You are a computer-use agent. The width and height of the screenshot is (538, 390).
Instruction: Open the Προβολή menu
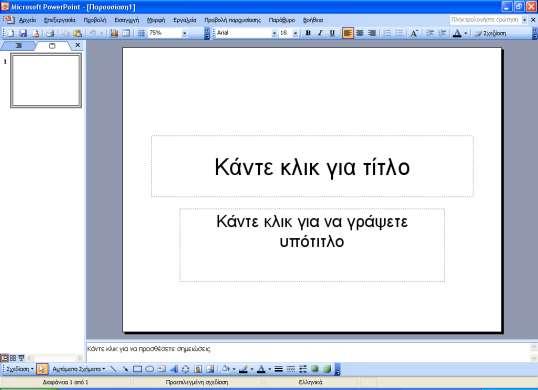click(95, 20)
